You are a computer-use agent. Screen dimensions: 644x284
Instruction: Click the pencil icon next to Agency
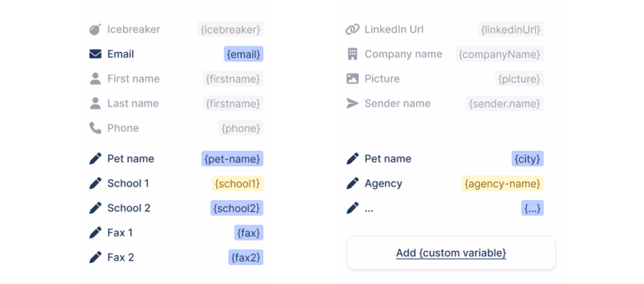[353, 183]
